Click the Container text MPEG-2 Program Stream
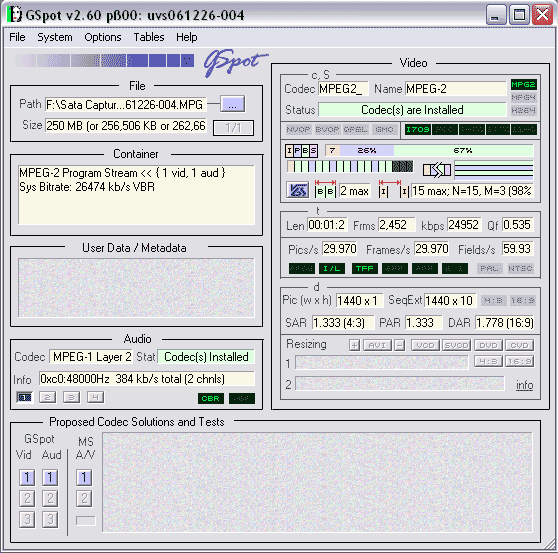Viewport: 558px width, 553px height. coord(122,173)
